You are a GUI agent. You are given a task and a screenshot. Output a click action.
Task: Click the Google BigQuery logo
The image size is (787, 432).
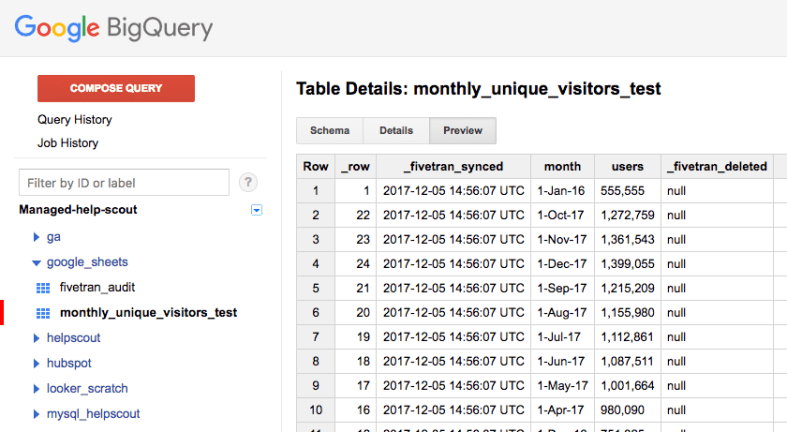point(113,28)
